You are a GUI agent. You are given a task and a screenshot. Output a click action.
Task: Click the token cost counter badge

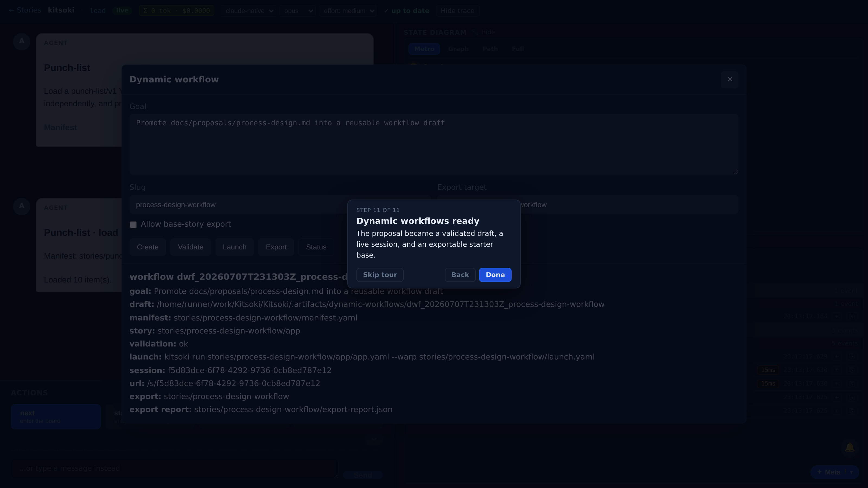coord(177,11)
